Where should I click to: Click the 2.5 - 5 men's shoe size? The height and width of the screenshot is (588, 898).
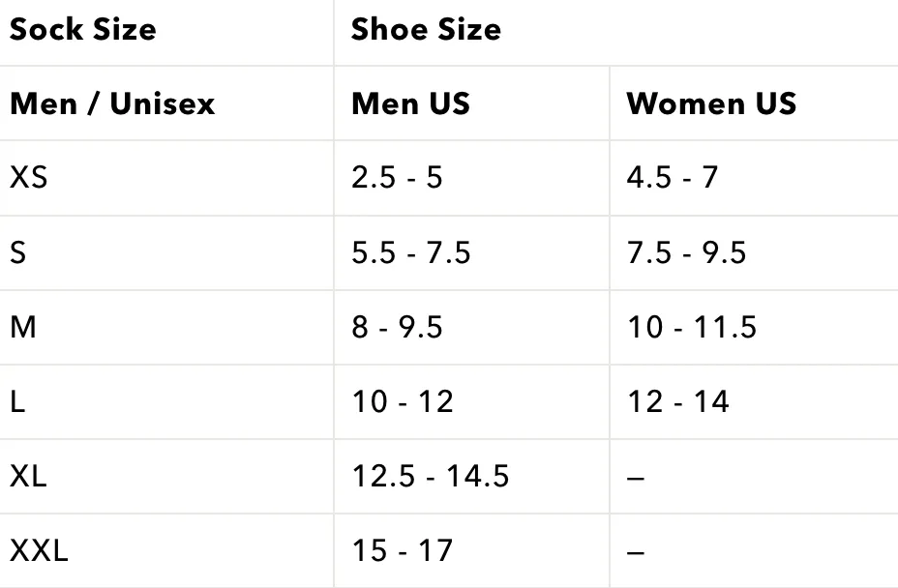click(x=397, y=177)
